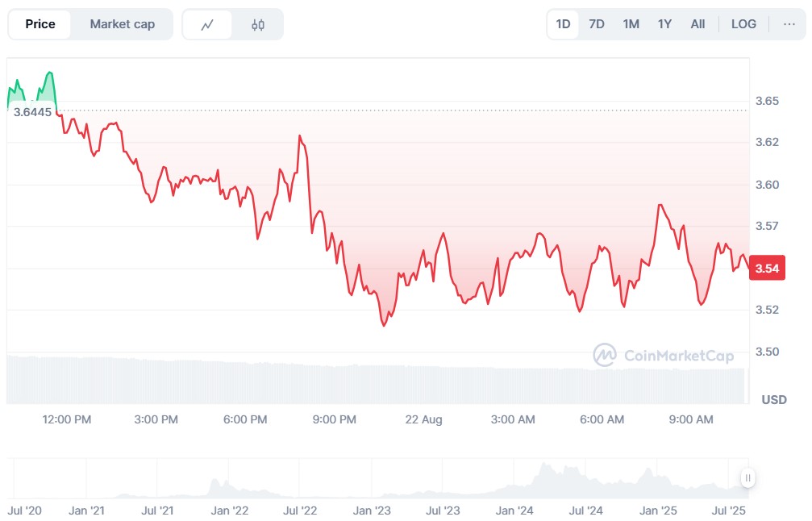
Task: Click the red 3.54 current price label
Action: coord(767,268)
